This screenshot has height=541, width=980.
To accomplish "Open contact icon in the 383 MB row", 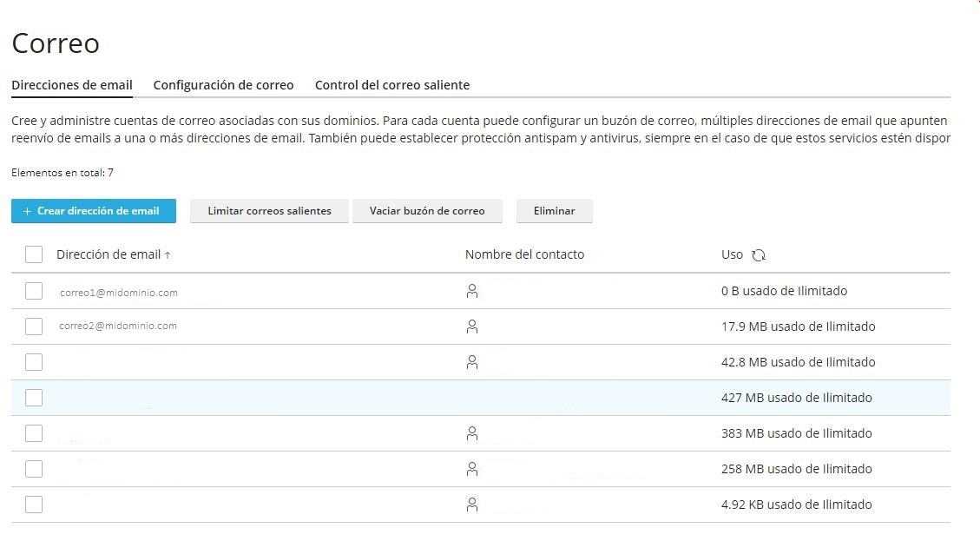I will coord(472,433).
